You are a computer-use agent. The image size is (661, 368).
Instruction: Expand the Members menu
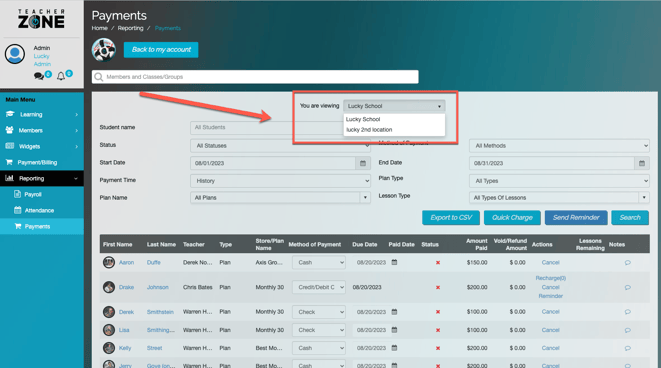pos(42,130)
